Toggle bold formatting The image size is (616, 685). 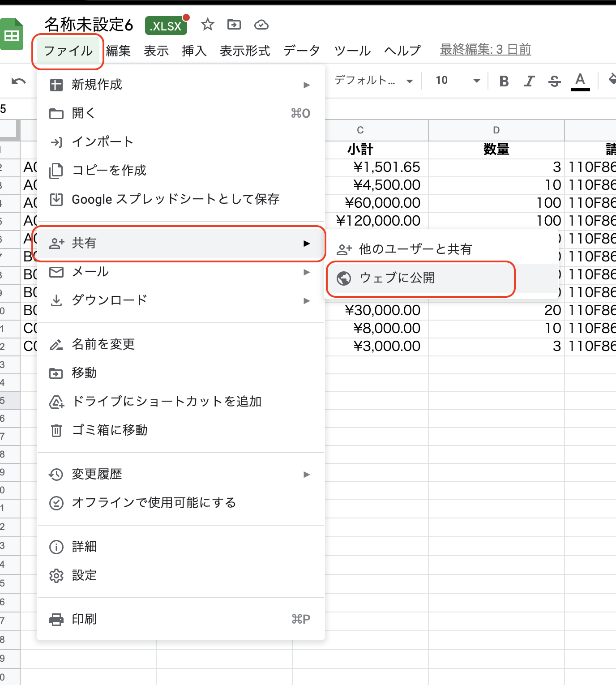(x=504, y=81)
